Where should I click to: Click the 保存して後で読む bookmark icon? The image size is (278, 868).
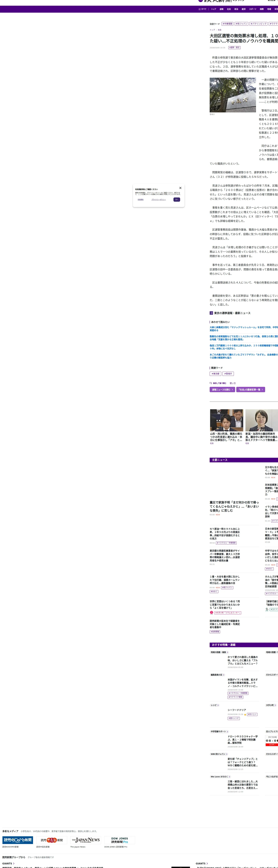[x=211, y=383]
